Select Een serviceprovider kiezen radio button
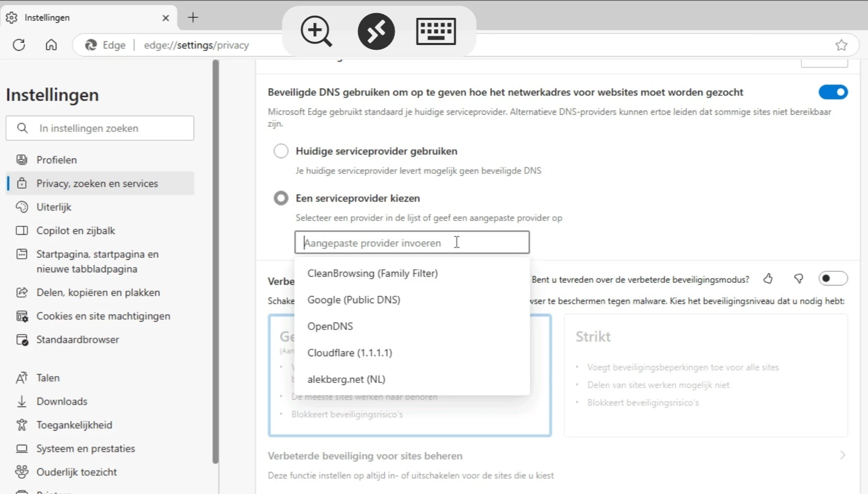The height and width of the screenshot is (494, 868). tap(281, 198)
